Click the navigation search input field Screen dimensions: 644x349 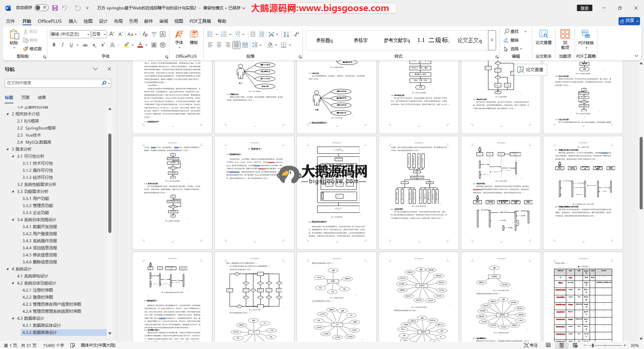click(x=54, y=83)
